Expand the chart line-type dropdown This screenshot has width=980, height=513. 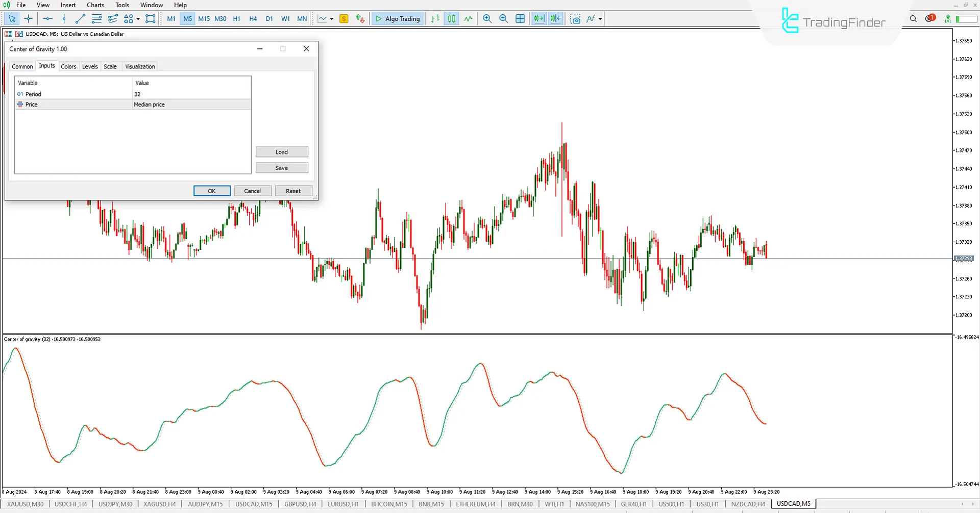[331, 18]
